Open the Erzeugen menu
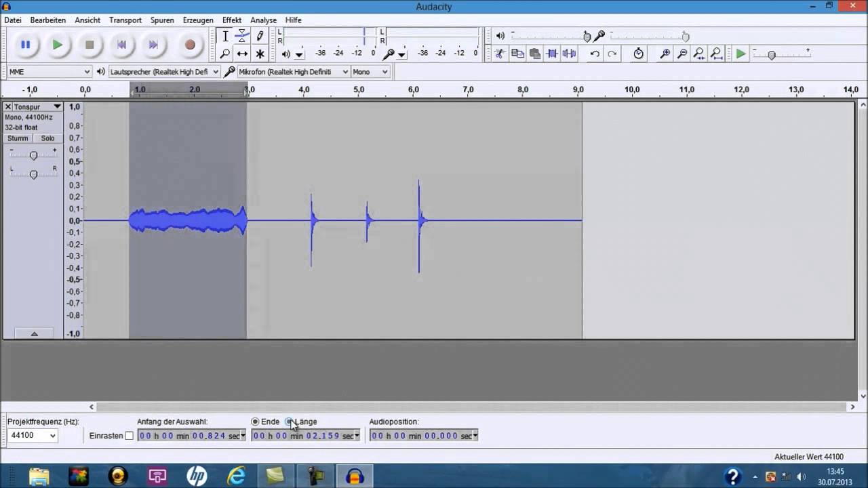Screen dimensions: 868x488 198,20
